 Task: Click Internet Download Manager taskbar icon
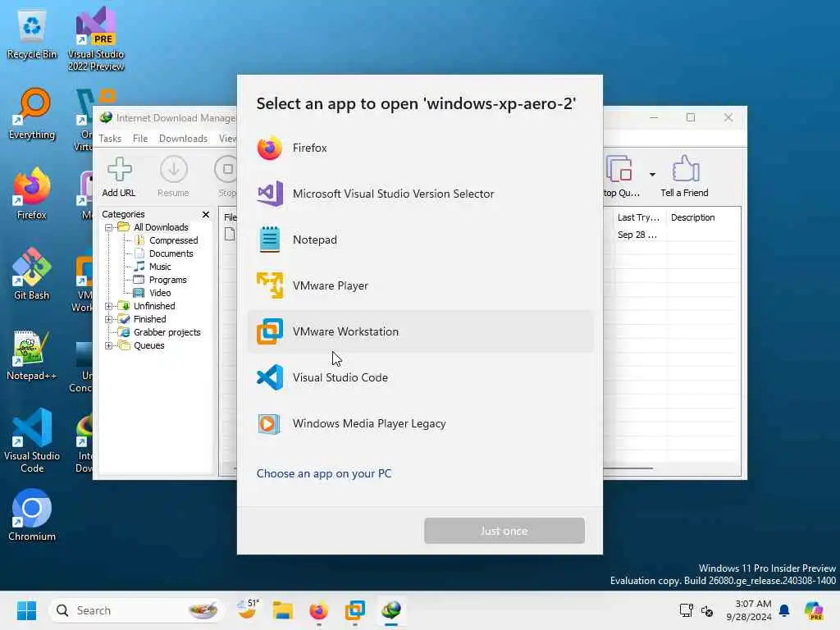391,610
